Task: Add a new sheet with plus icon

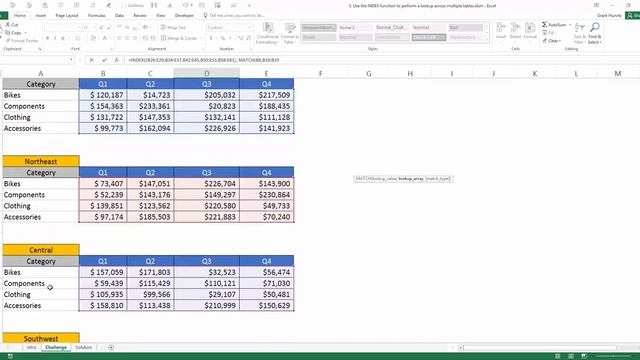Action: click(x=111, y=347)
